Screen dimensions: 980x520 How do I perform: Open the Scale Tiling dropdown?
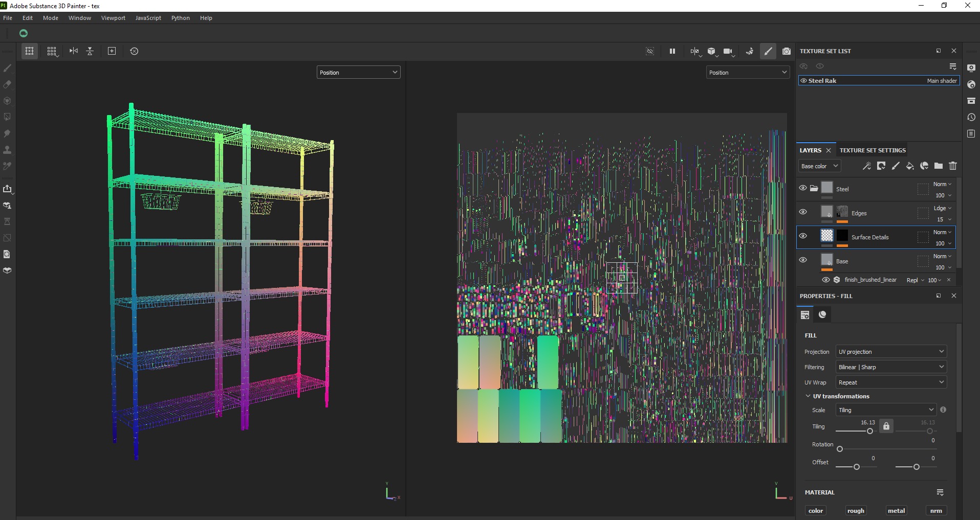pos(886,410)
